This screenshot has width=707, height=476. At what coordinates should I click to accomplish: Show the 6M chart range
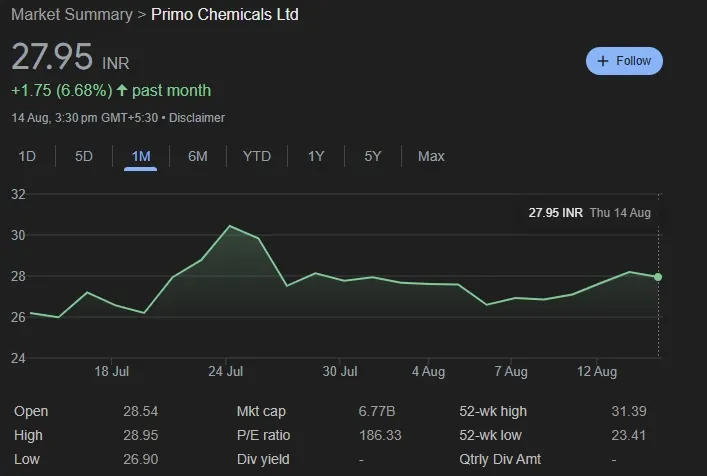[x=198, y=156]
